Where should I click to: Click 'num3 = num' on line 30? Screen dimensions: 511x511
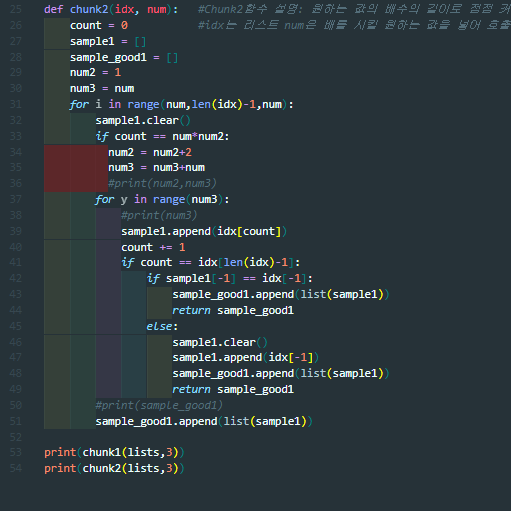[x=102, y=88]
